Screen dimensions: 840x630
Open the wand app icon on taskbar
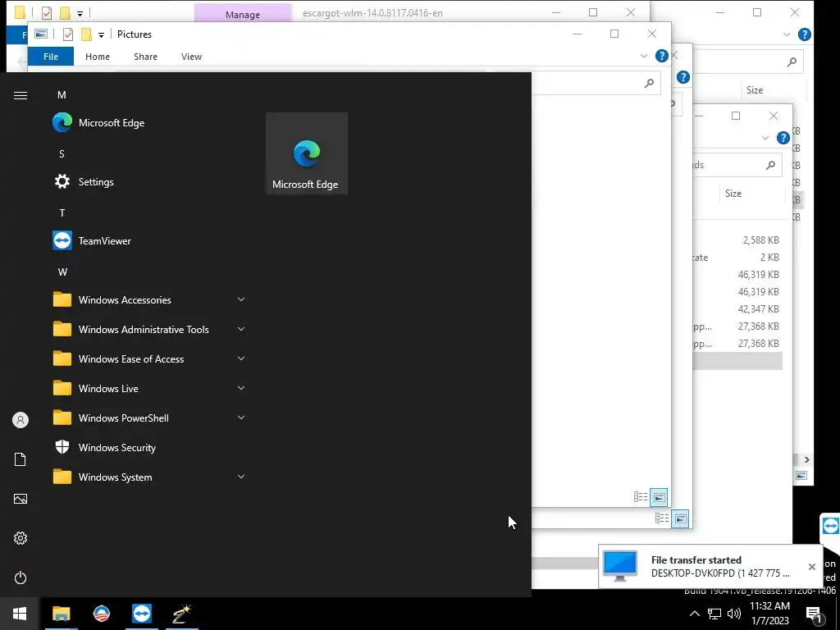pyautogui.click(x=182, y=614)
